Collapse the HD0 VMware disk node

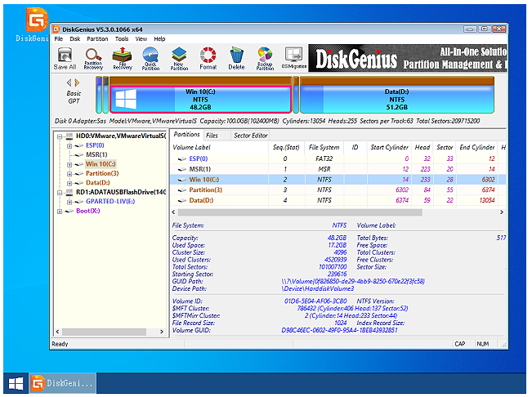(x=60, y=136)
